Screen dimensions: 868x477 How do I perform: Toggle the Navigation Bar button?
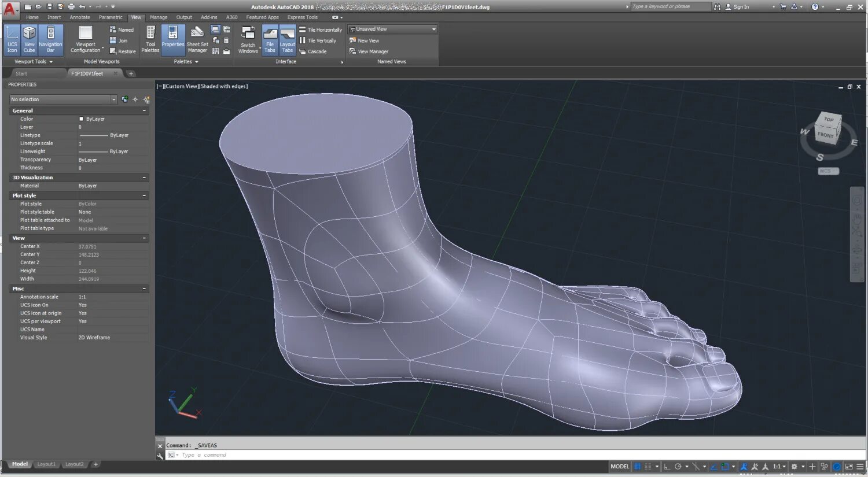point(50,39)
